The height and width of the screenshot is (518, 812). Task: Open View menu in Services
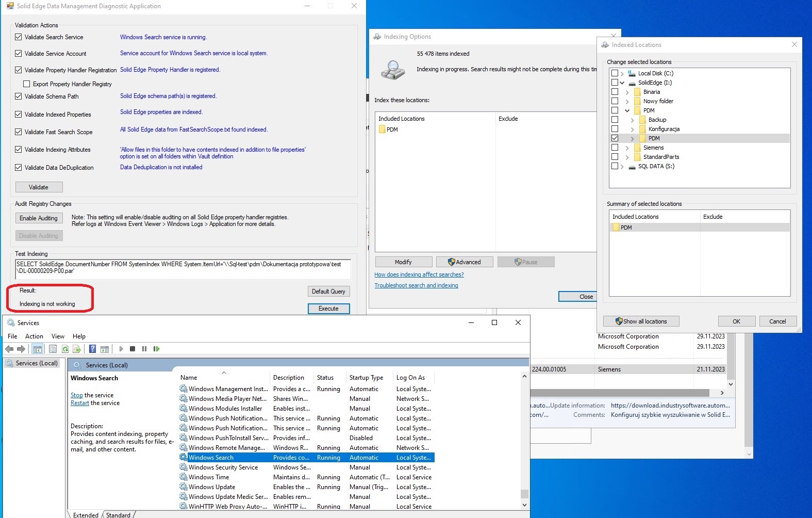tap(58, 336)
